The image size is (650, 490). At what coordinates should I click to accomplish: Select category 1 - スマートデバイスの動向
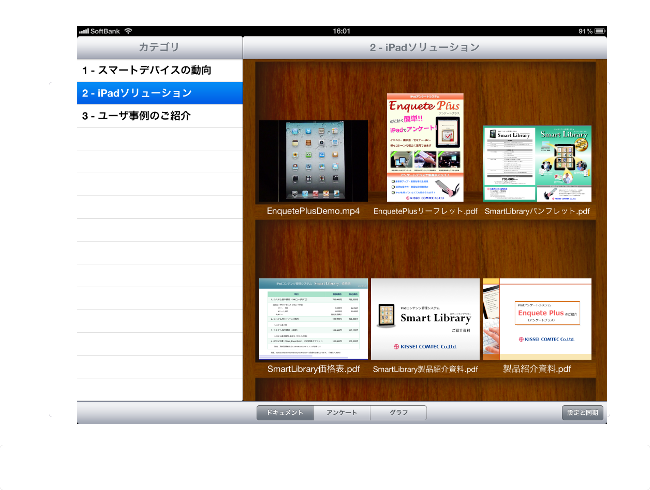[x=160, y=70]
